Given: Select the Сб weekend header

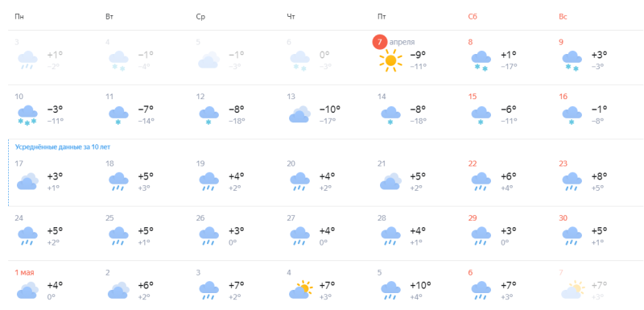Looking at the screenshot, I should [x=473, y=17].
